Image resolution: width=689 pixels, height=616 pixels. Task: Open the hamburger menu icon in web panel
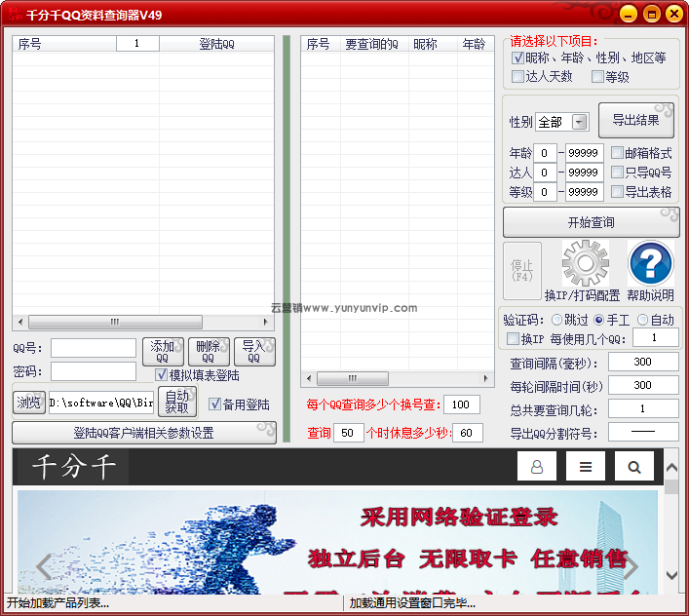(x=586, y=466)
